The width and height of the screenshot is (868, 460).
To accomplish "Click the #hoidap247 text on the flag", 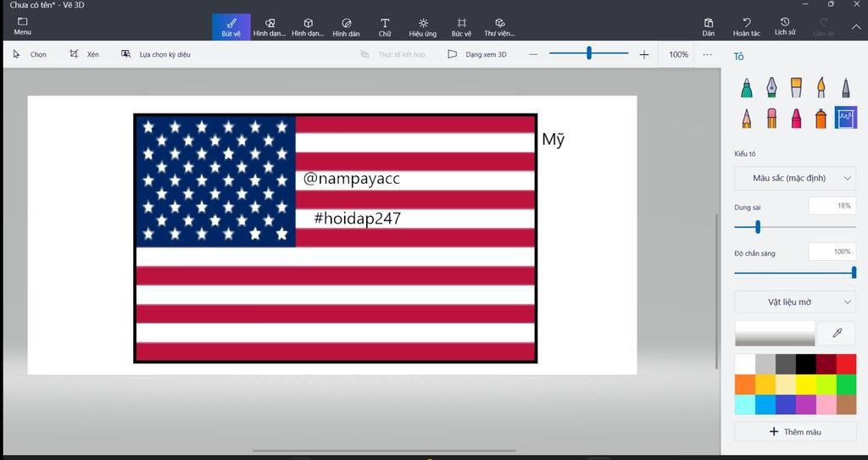I will [x=357, y=218].
